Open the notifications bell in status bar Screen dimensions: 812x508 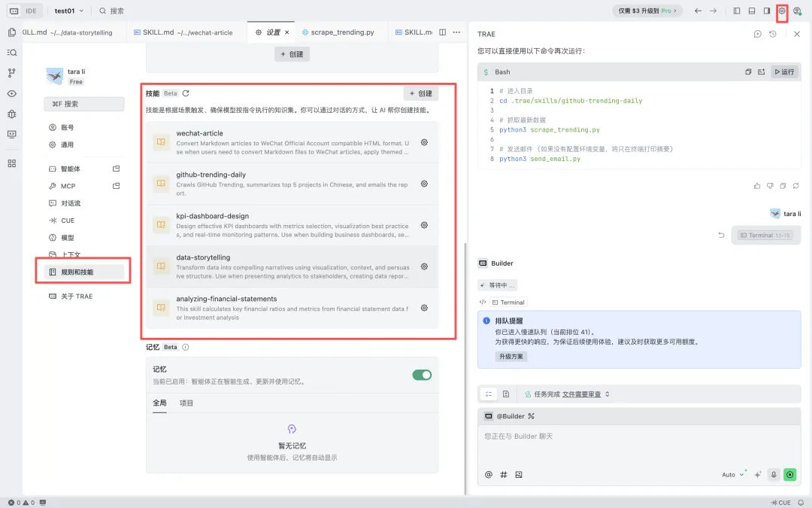[801, 502]
